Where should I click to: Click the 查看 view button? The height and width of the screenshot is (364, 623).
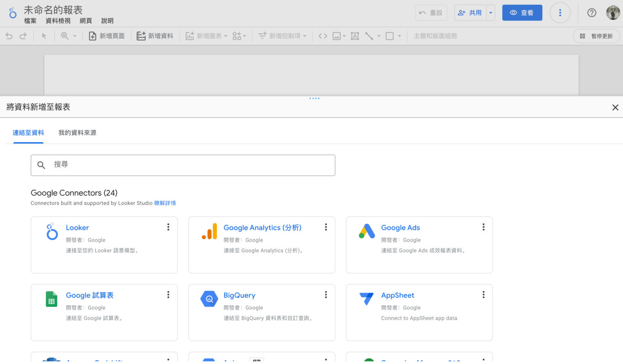[522, 13]
